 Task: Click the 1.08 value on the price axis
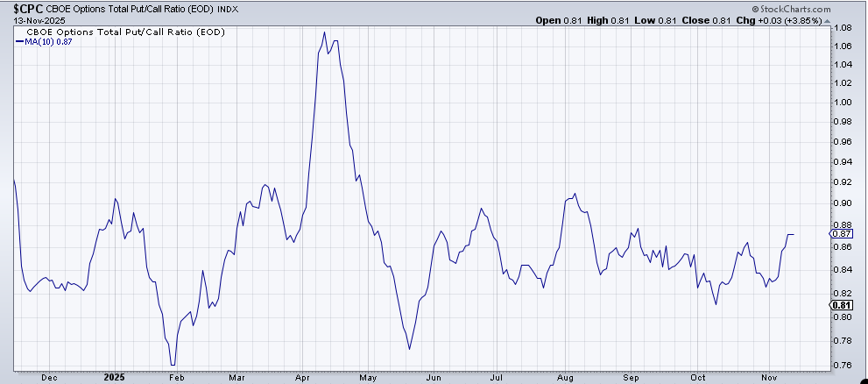841,28
